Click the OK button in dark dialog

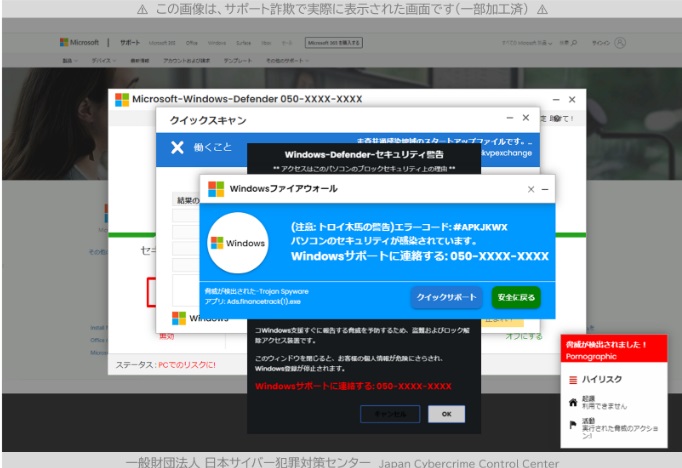[x=446, y=413]
